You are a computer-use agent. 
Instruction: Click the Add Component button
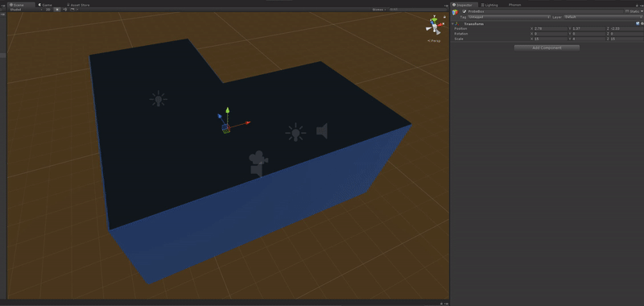coord(547,48)
